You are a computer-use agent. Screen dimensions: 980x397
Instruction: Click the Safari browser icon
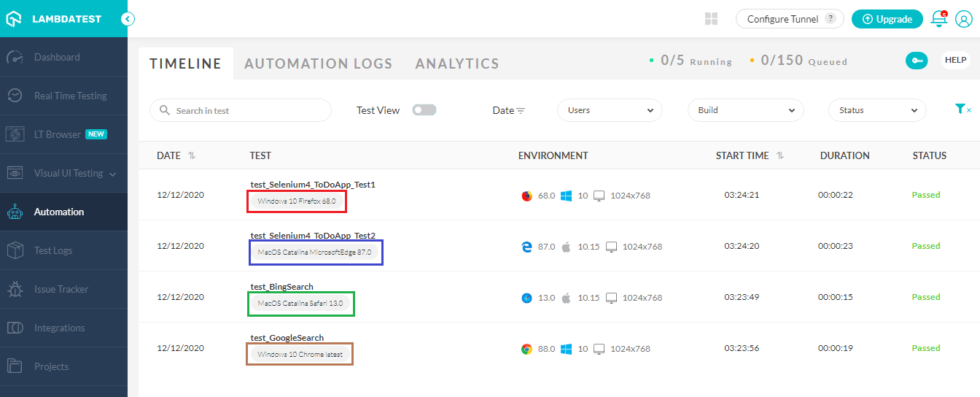[526, 298]
